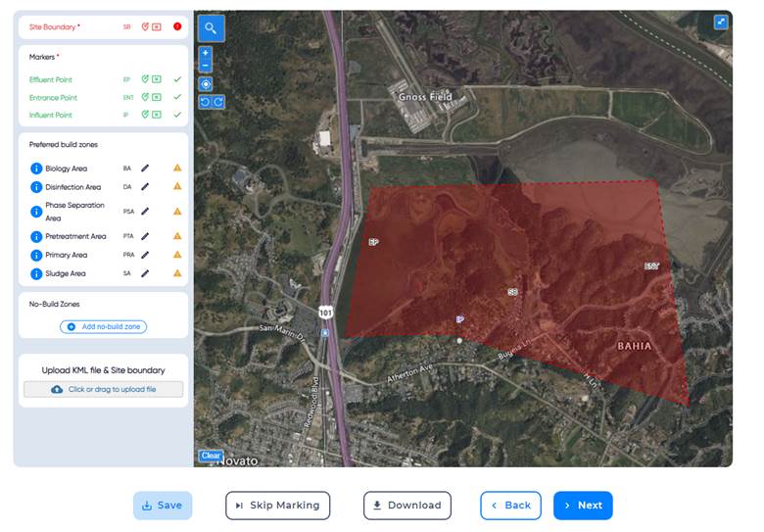Open the map search tool

(211, 28)
